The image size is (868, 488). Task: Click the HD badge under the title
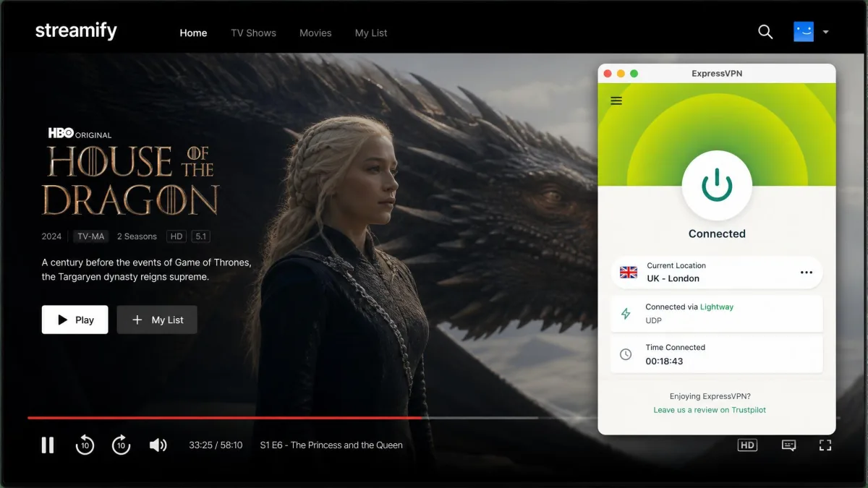click(176, 236)
